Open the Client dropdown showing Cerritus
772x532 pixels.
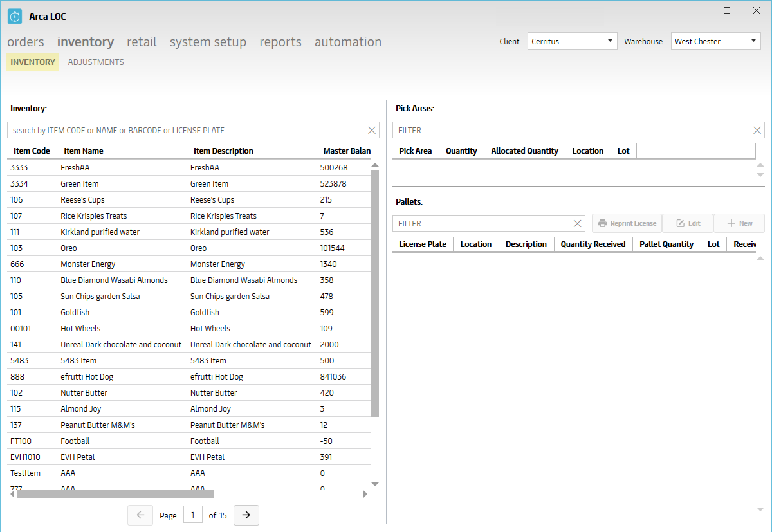pyautogui.click(x=573, y=41)
